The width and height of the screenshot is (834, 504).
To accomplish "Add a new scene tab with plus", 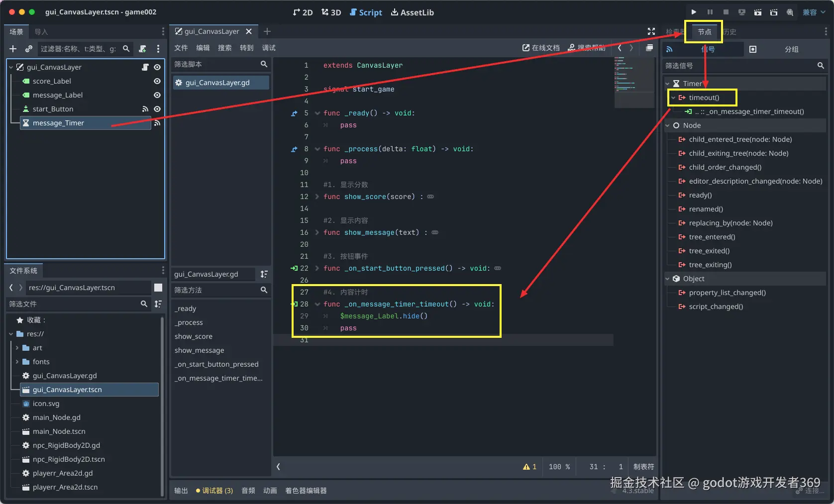I will pyautogui.click(x=267, y=31).
